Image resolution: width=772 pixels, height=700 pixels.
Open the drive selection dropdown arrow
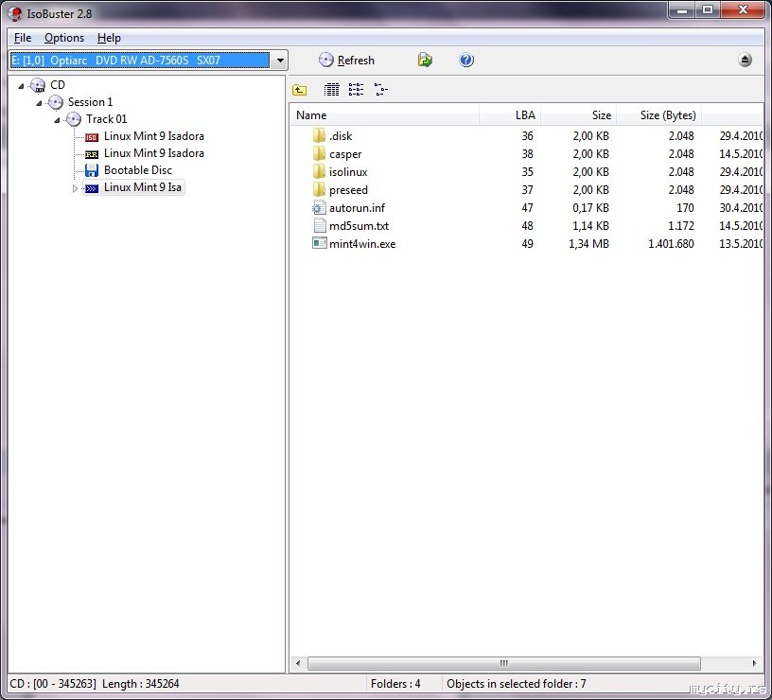280,61
